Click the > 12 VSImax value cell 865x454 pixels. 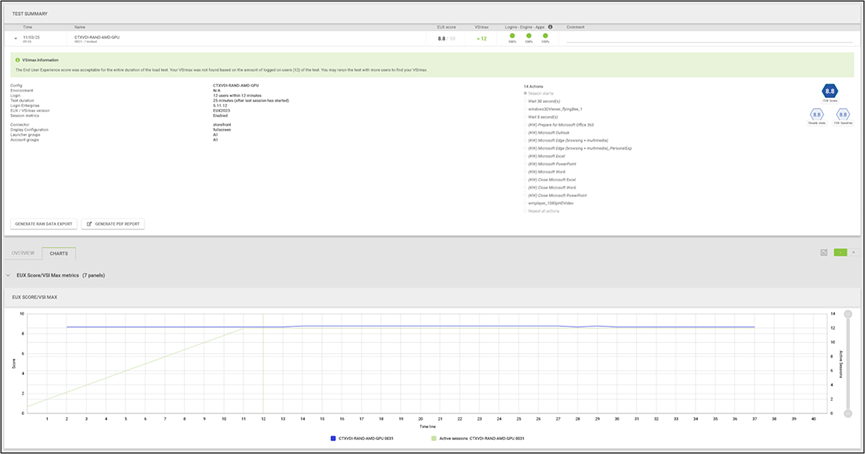[482, 39]
